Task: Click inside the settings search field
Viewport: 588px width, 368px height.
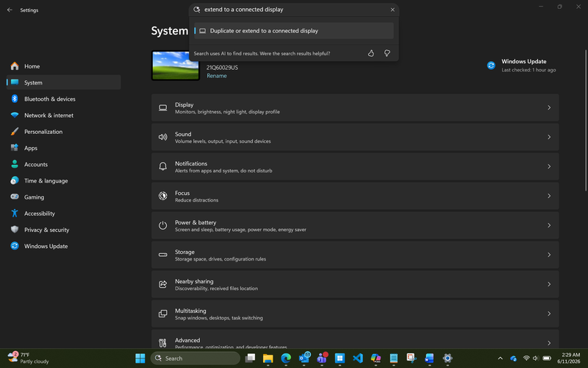Action: 295,10
